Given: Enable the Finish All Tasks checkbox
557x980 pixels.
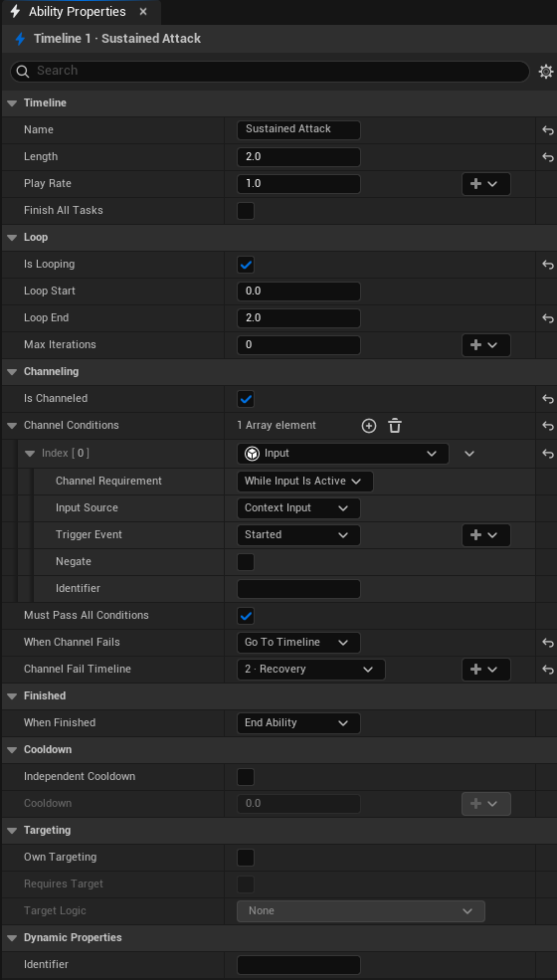Looking at the screenshot, I should click(246, 211).
